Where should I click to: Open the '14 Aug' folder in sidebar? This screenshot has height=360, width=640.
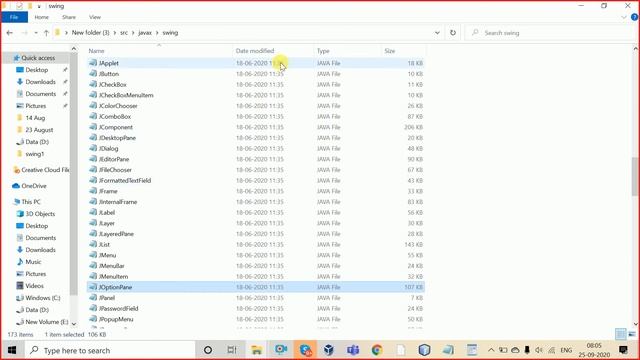35,118
